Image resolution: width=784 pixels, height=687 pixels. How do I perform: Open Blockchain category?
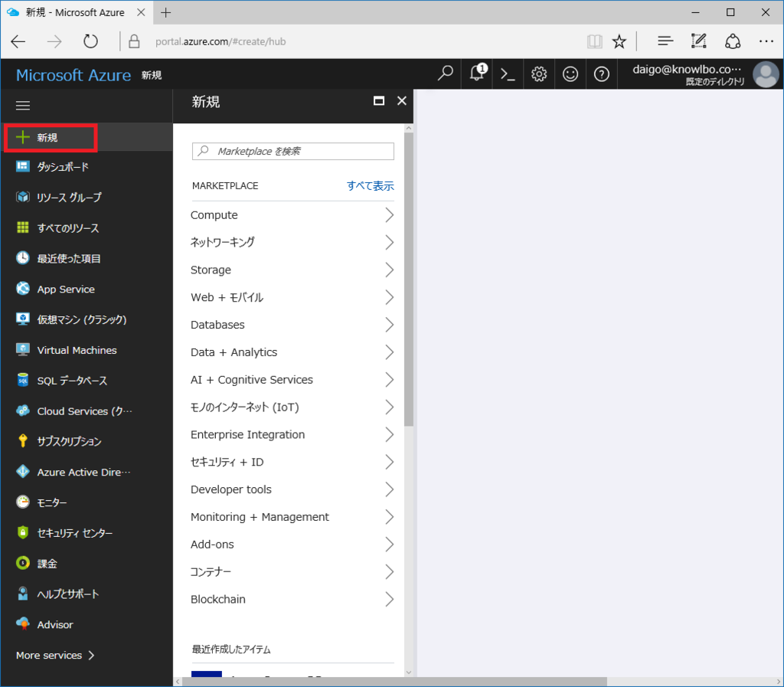pyautogui.click(x=292, y=600)
